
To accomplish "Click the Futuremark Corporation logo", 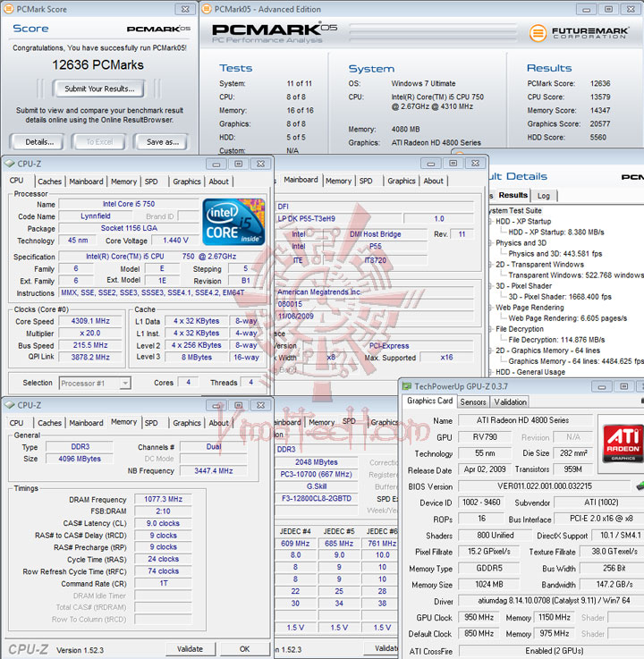I will point(579,33).
